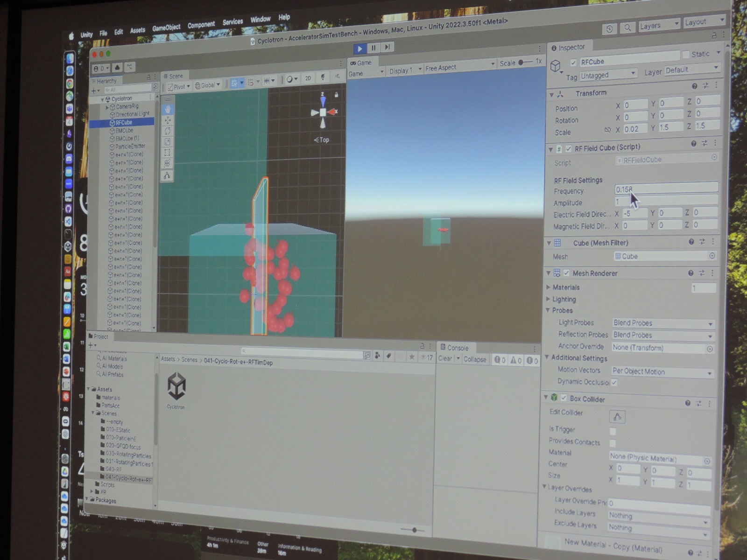This screenshot has width=747, height=560.
Task: Toggle the Dynamic Occlusion checkbox
Action: [x=614, y=382]
